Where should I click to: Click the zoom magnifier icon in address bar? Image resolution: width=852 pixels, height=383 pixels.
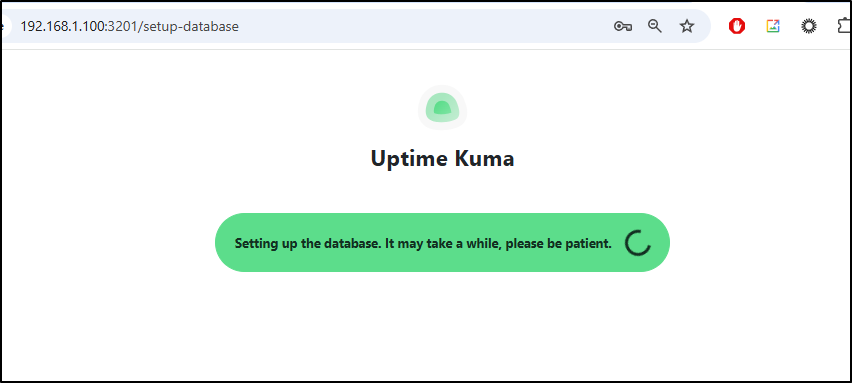click(x=655, y=26)
